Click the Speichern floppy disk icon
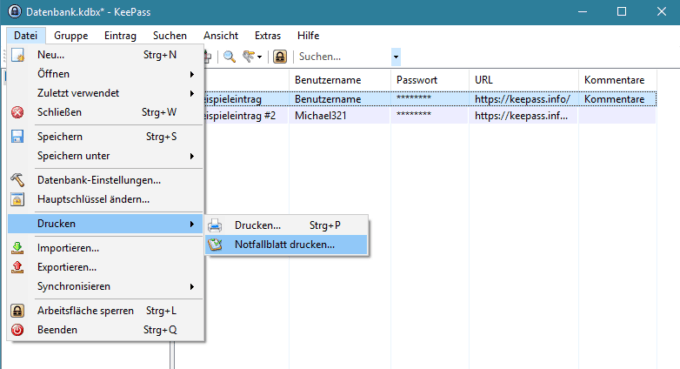The image size is (680, 369). [x=17, y=137]
